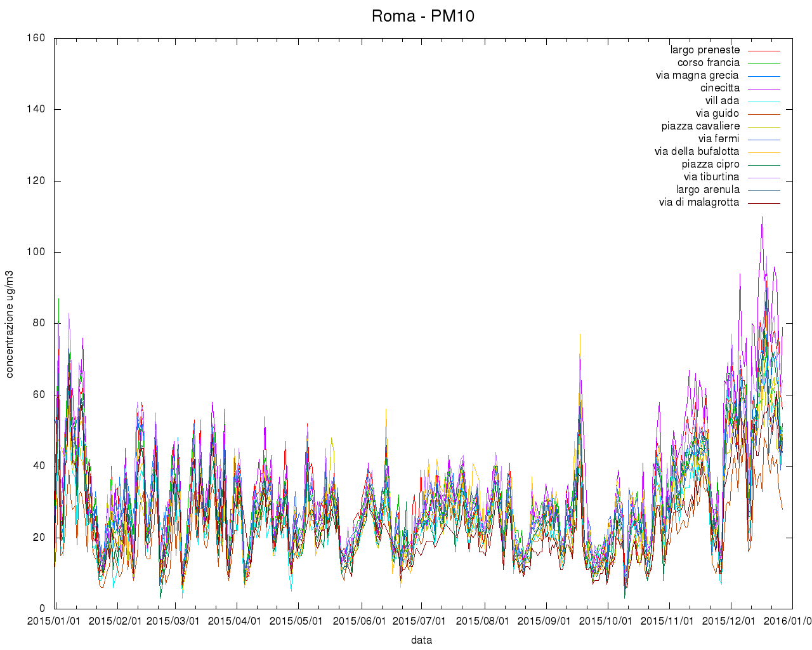Viewport: 812px width, 650px height.
Task: Select the y-axis tick label 60
Action: pos(39,395)
